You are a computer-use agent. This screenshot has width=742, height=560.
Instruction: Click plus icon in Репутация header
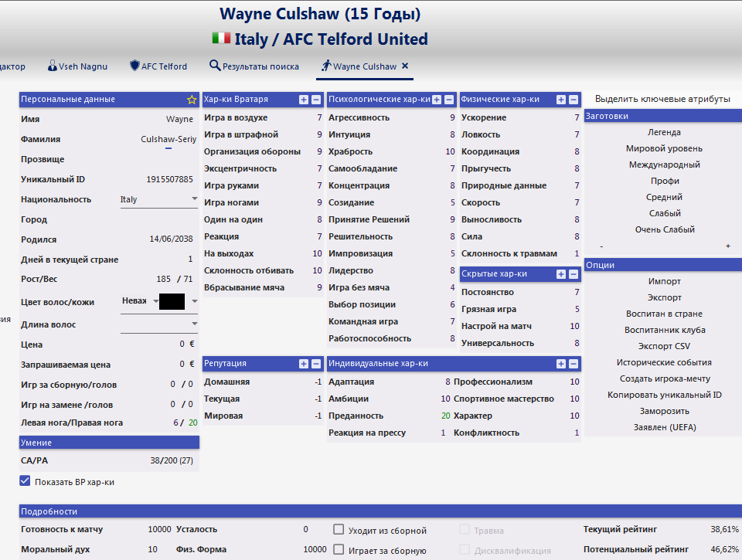tap(304, 364)
